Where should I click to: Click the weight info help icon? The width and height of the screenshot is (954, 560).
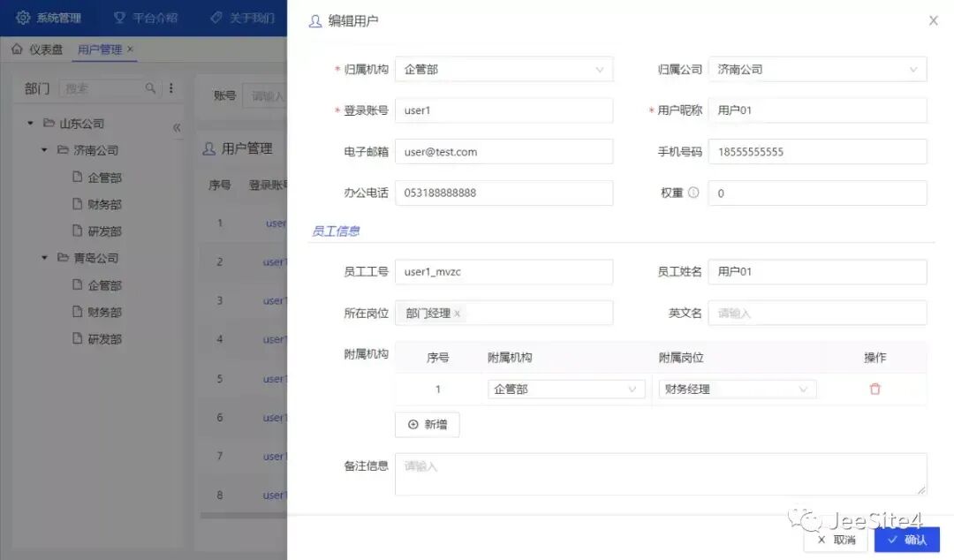693,193
